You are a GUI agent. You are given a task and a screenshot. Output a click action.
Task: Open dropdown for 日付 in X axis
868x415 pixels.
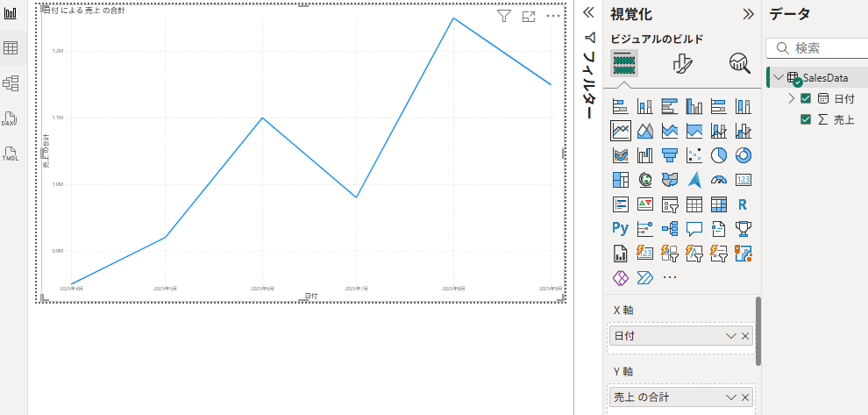pos(730,336)
